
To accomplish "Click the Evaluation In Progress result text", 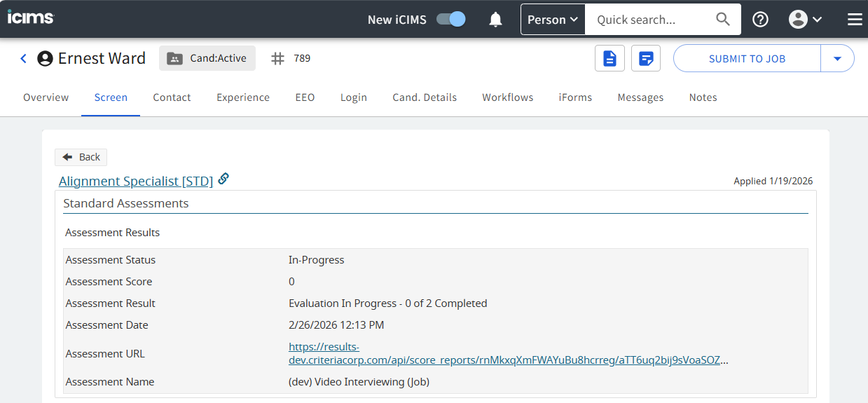I will (388, 303).
